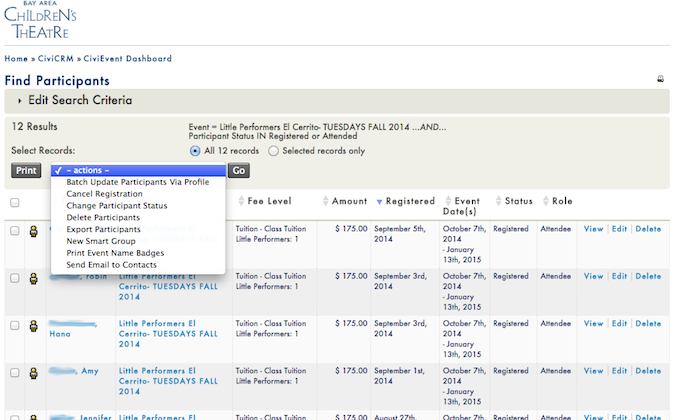Click the sort arrow beside Registered column
675x420 pixels.
click(x=379, y=202)
